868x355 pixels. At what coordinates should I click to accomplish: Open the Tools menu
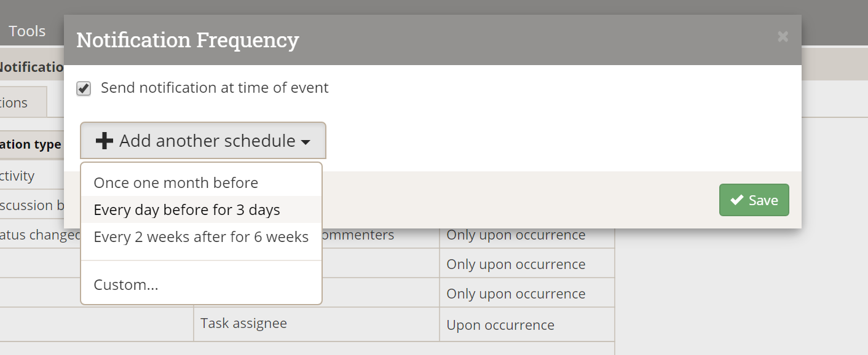tap(27, 31)
